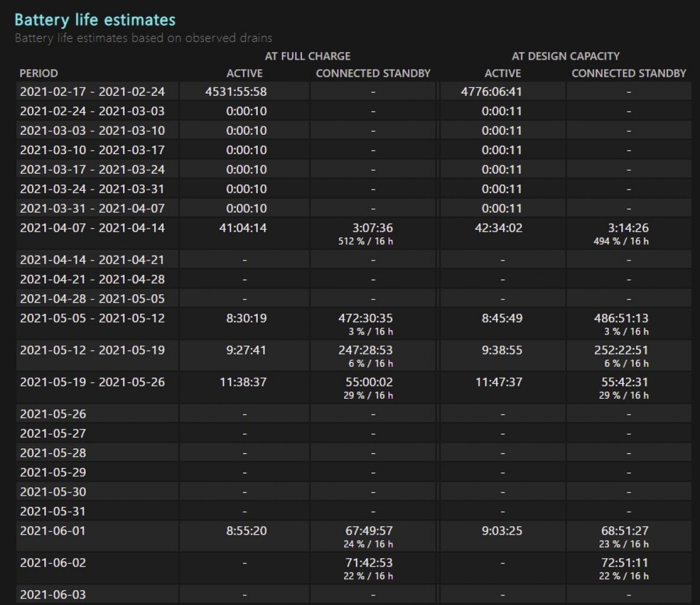
Task: Click the standby value 3:14:26
Action: click(628, 228)
